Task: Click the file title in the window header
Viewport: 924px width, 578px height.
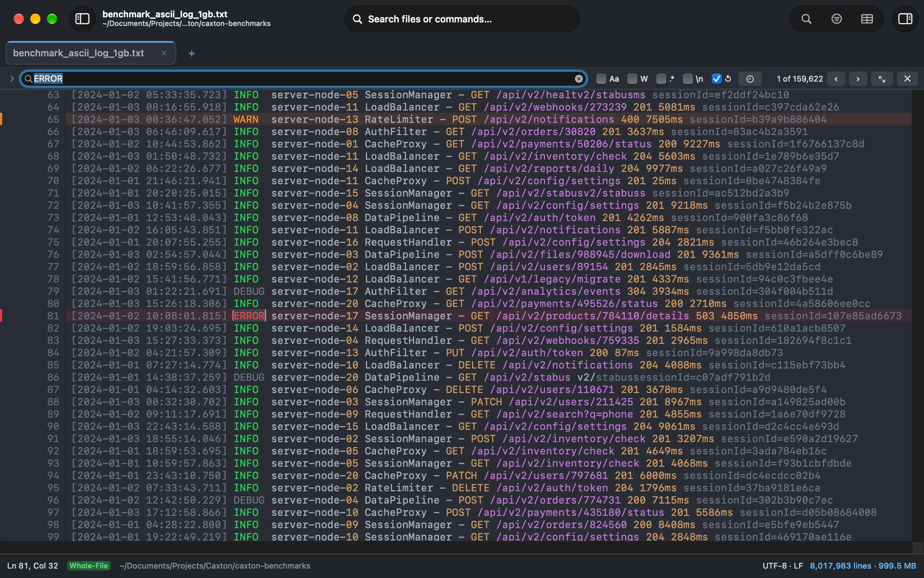Action: coord(165,14)
